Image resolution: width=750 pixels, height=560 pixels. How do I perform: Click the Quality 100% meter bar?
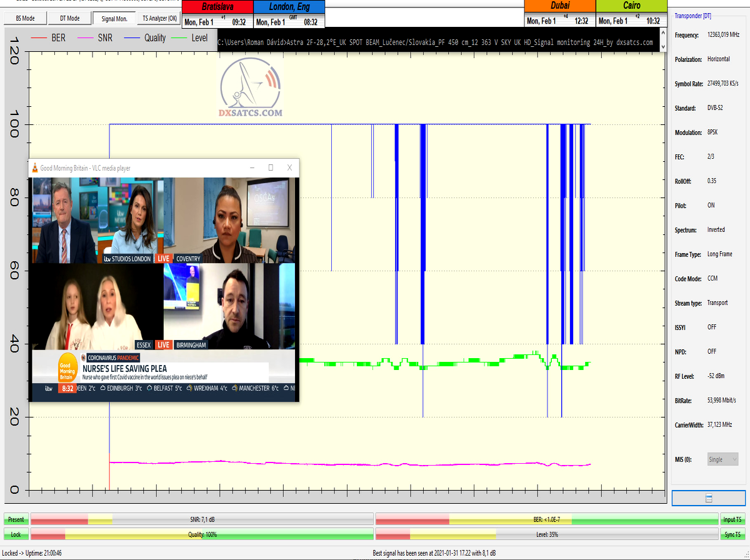201,534
